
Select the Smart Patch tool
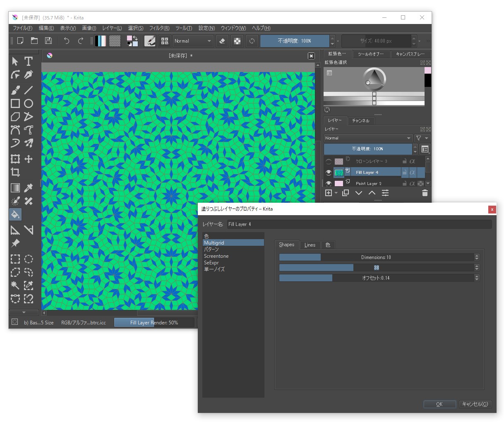[x=29, y=201]
